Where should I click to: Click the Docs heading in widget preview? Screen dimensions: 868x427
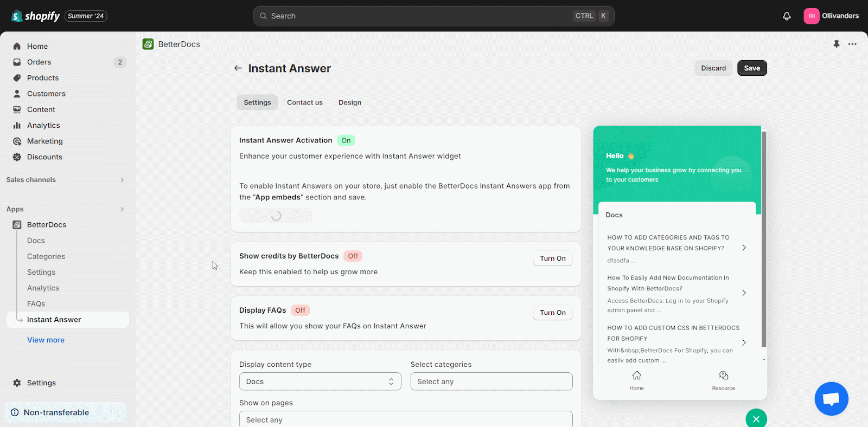point(614,215)
